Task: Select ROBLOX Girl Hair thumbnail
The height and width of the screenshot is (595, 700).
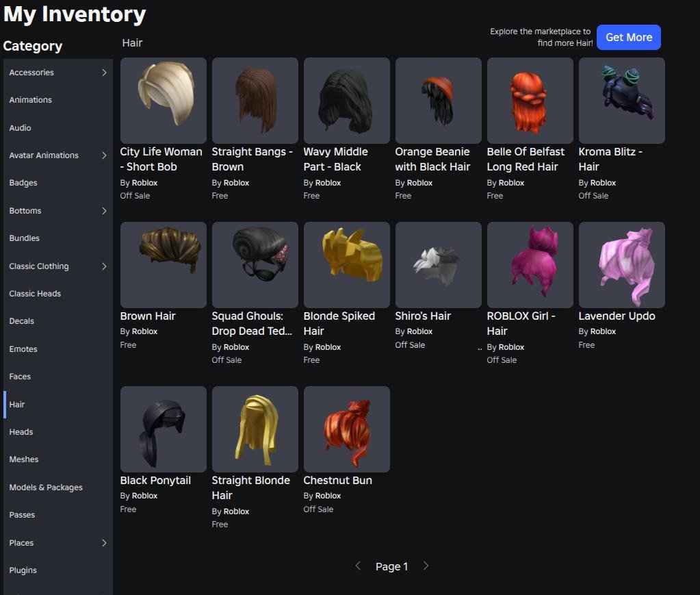Action: 530,265
